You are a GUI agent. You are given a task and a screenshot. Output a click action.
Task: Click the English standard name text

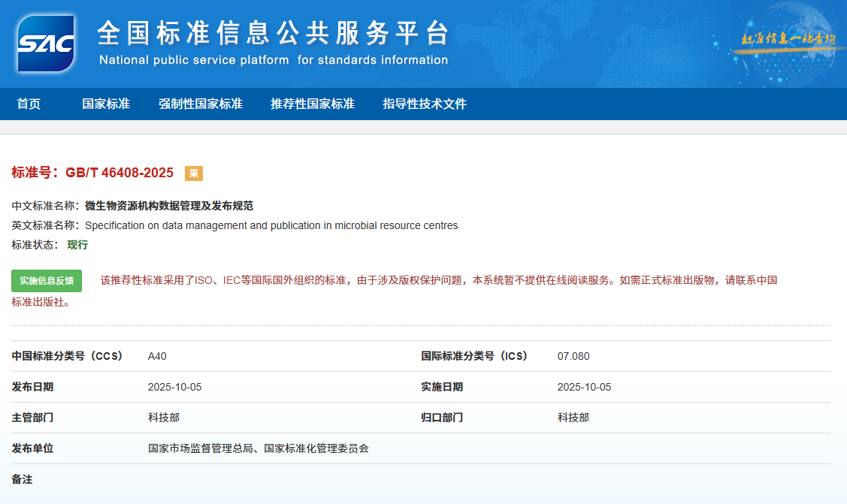tap(271, 225)
